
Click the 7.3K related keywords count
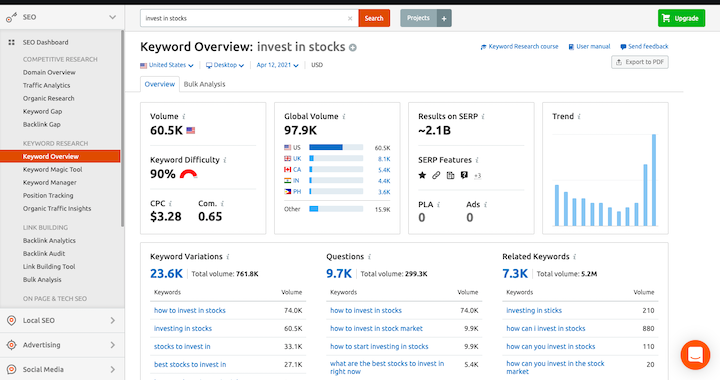[515, 274]
